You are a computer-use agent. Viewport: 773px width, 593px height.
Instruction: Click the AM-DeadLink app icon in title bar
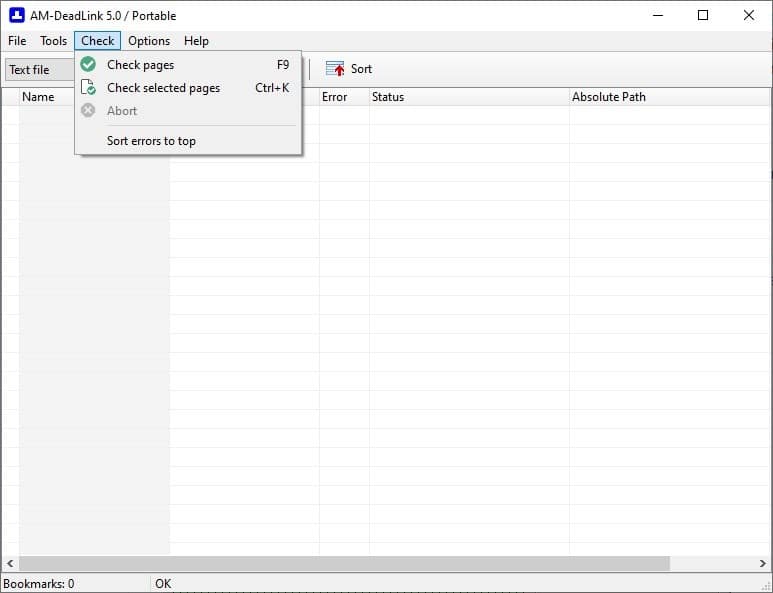click(x=17, y=15)
